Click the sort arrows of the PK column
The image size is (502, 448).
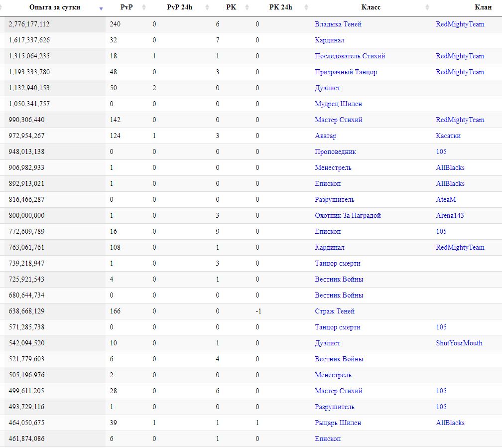[247, 7]
